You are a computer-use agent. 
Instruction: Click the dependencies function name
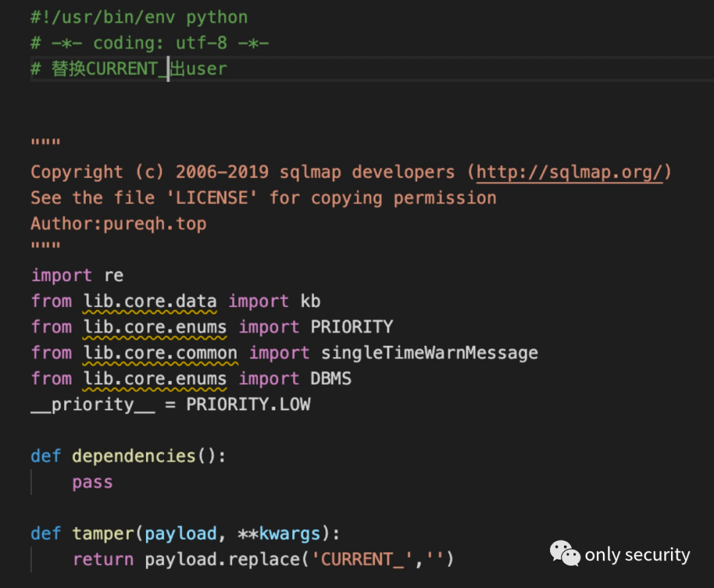(134, 456)
